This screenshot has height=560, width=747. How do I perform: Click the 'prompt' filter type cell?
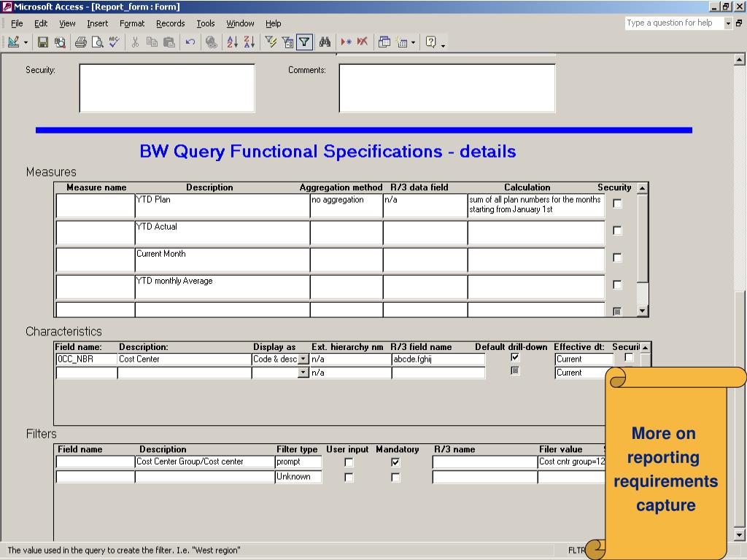298,462
